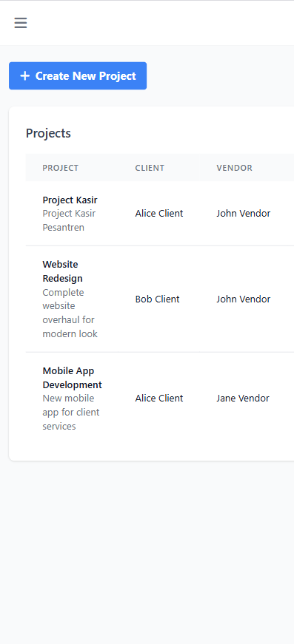Select the Project Kasir Pesantren description

(x=69, y=220)
